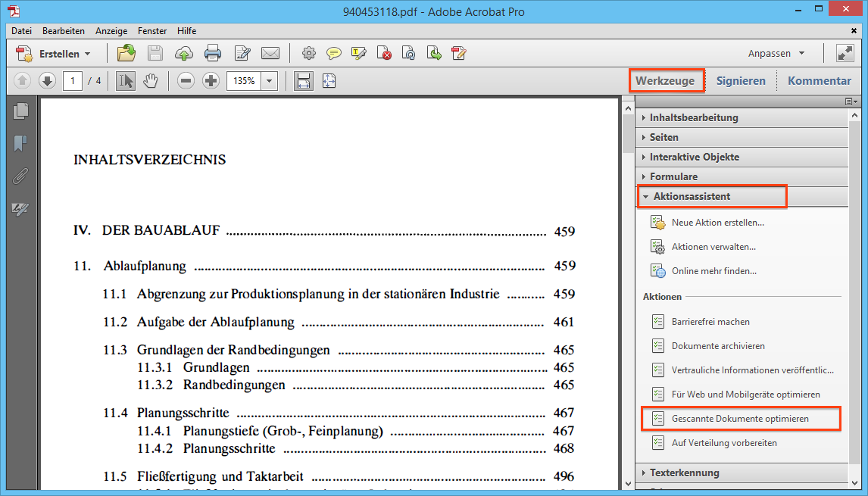Print the document via printer icon
The width and height of the screenshot is (868, 496).
pyautogui.click(x=213, y=54)
